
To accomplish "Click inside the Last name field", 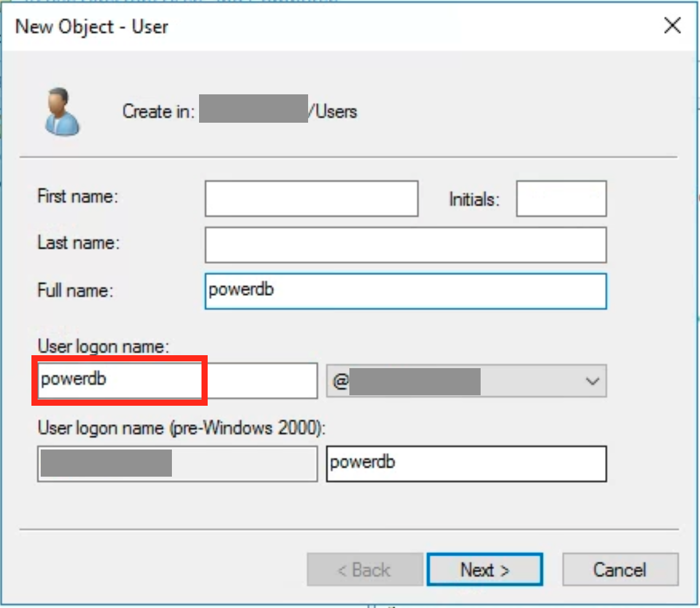I will click(405, 244).
